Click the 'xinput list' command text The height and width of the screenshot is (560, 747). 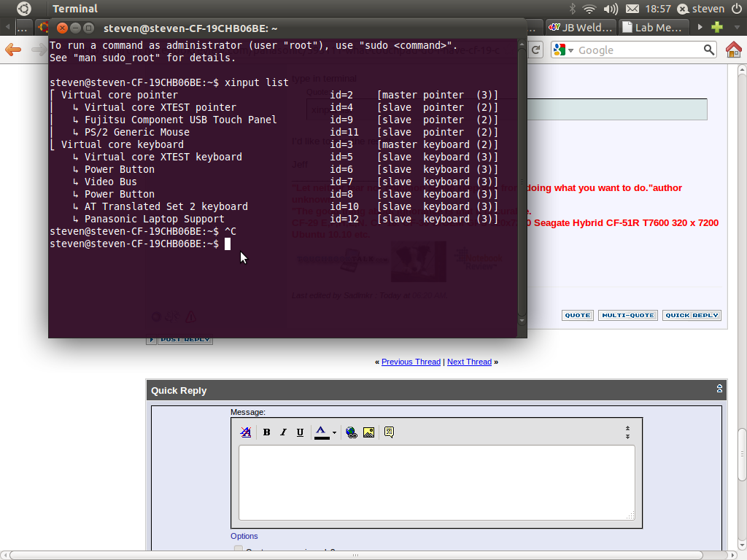pos(256,82)
